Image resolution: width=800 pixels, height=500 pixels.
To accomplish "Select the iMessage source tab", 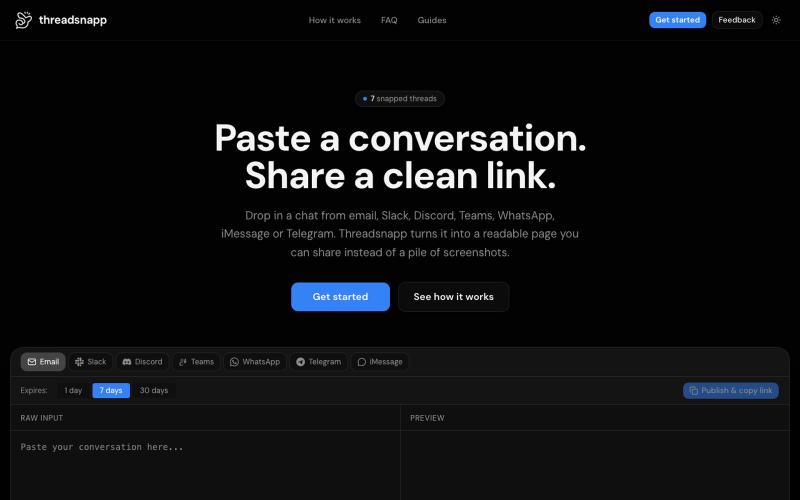I will tap(380, 362).
